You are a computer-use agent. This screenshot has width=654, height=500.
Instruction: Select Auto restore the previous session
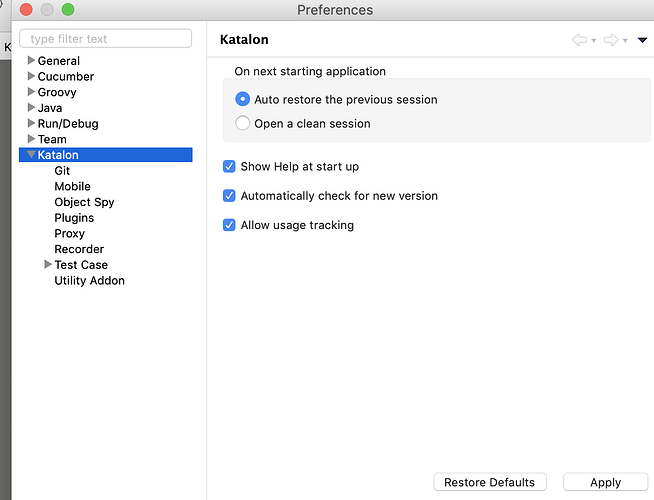[x=243, y=99]
